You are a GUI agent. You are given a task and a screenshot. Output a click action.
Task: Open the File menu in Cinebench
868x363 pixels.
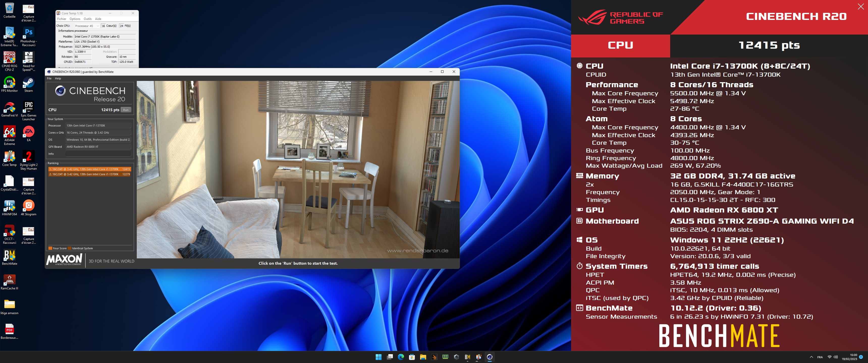tap(49, 78)
